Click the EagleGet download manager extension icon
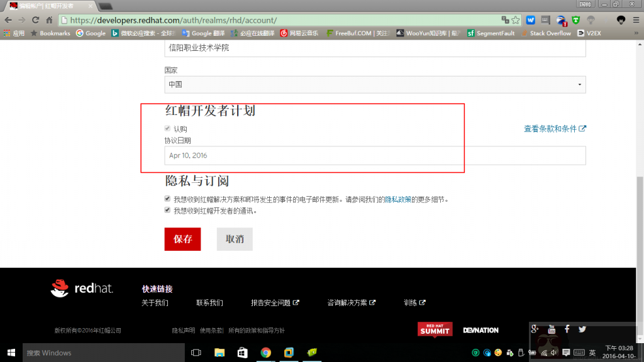 click(561, 20)
